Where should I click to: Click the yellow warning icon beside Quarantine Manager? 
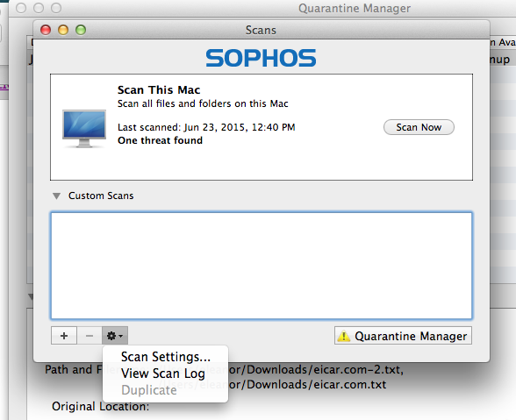coord(344,336)
